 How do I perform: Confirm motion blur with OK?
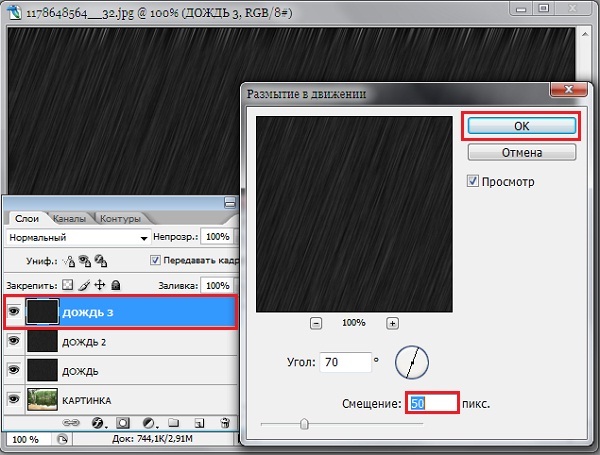522,126
